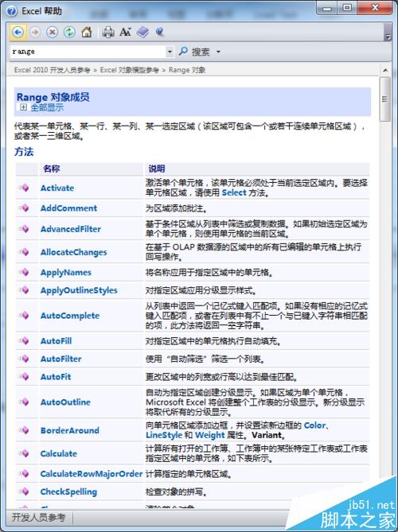Screen dimensions: 398x532
Task: Refresh the help page
Action: click(x=69, y=33)
